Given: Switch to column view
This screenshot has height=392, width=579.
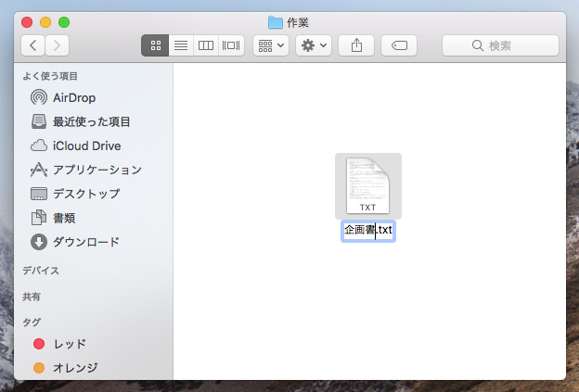Looking at the screenshot, I should click(206, 45).
